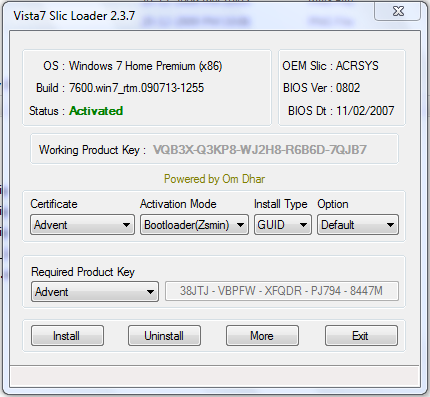
Task: Select the working product key VQB3X-Q3KP8 text
Action: pos(260,150)
